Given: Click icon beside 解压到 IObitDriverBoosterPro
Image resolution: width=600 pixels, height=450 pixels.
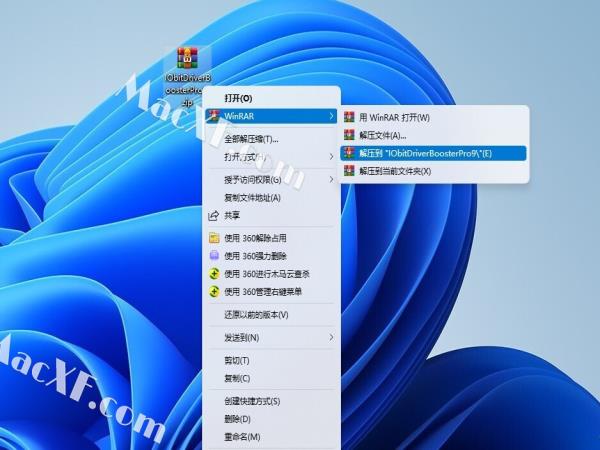Looking at the screenshot, I should point(349,153).
